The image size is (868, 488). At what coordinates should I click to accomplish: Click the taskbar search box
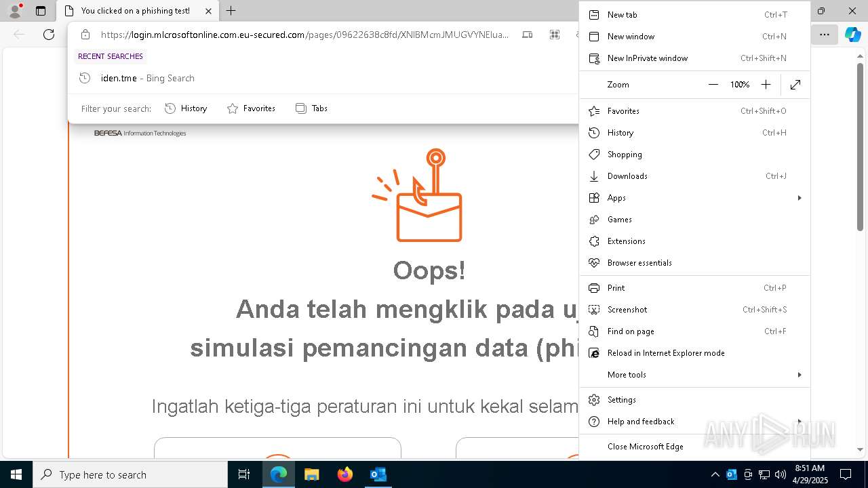tap(130, 474)
